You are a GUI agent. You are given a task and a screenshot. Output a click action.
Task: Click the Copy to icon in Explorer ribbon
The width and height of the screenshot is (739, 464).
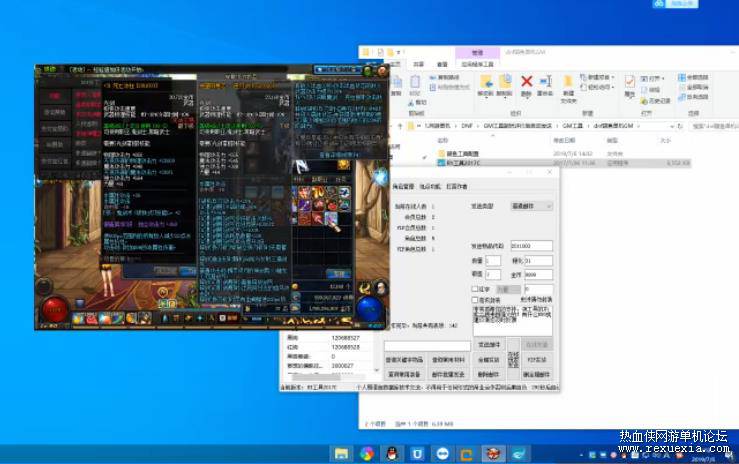point(505,83)
